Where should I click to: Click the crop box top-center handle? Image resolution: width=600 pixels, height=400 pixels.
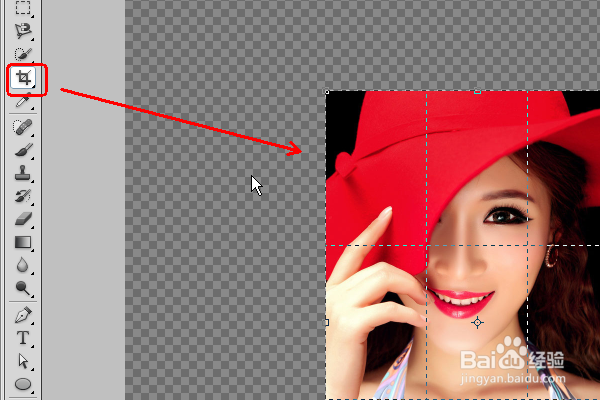[477, 91]
